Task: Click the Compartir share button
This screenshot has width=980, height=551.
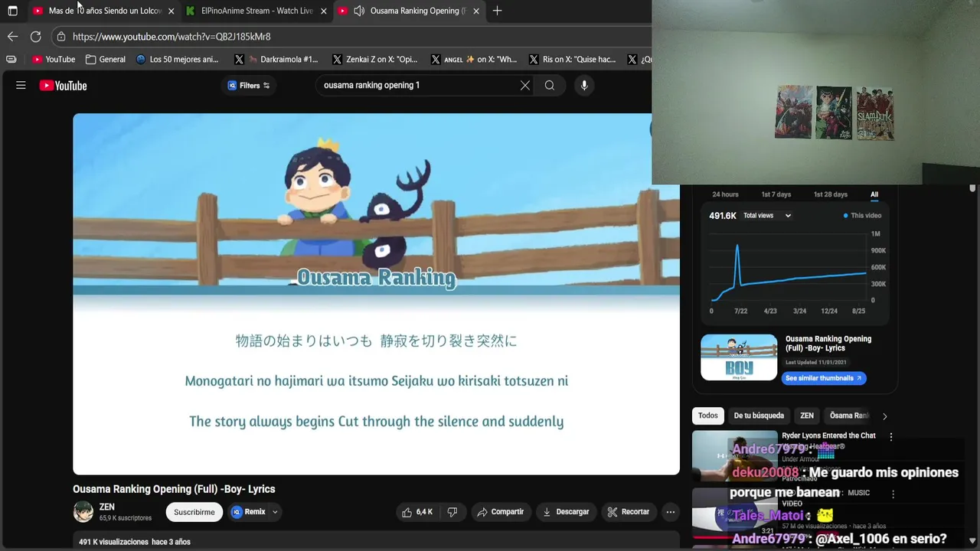Action: coord(501,512)
